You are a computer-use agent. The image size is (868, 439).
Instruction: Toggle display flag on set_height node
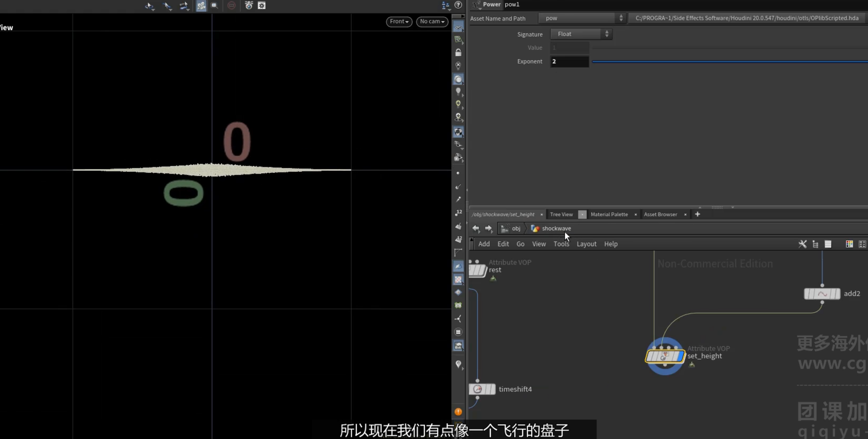pos(680,356)
